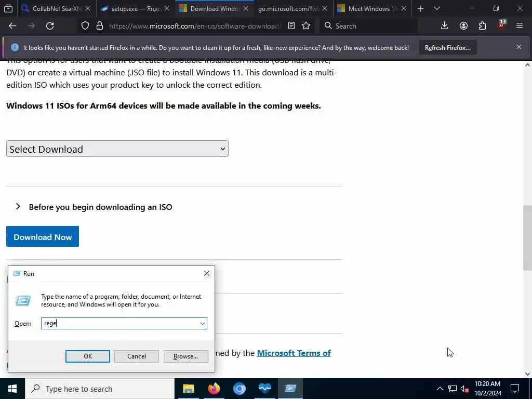This screenshot has width=532, height=399.
Task: Cancel the Run dialog
Action: point(137,356)
